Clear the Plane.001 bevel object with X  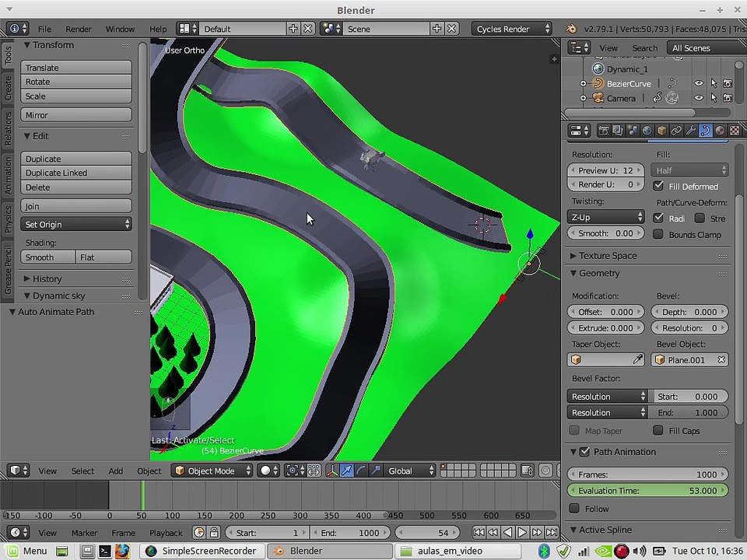point(721,359)
